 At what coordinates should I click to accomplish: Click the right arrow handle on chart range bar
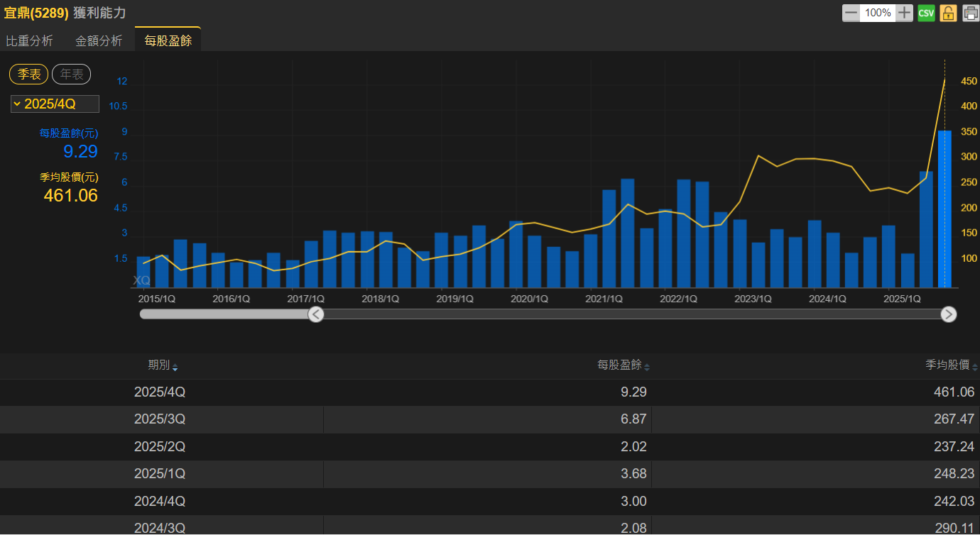point(948,314)
